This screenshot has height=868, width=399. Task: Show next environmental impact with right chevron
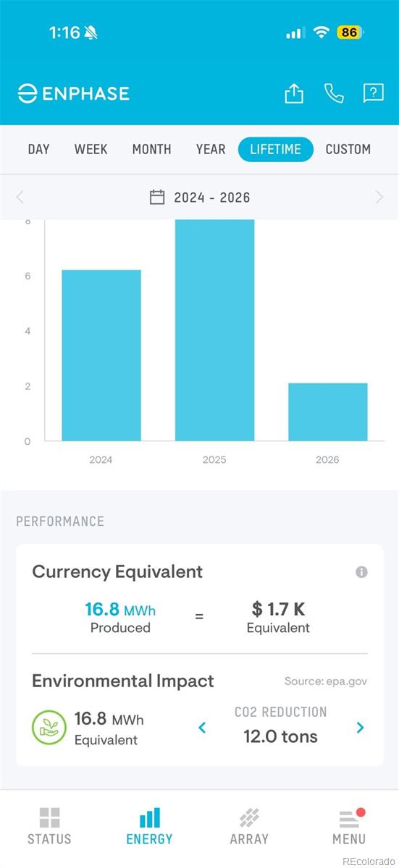[360, 728]
